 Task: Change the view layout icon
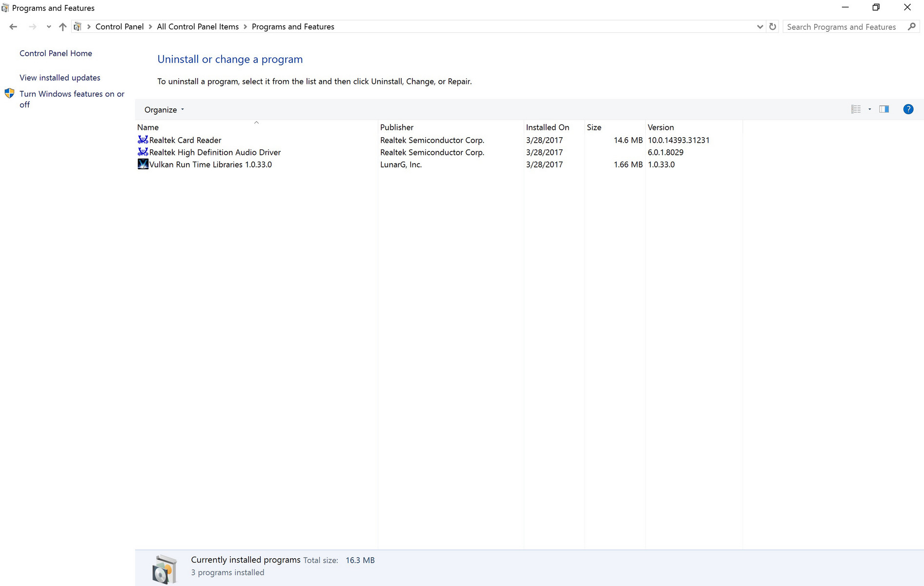pos(856,109)
